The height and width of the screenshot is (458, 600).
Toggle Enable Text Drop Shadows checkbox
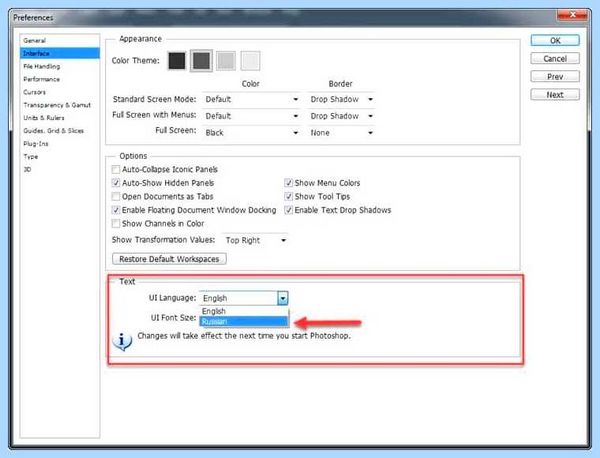[289, 210]
